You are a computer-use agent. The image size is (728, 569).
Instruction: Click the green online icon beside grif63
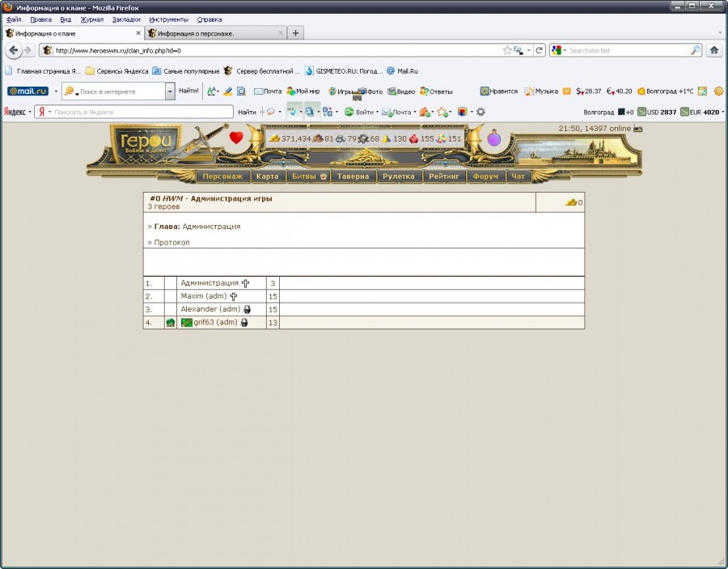[171, 323]
